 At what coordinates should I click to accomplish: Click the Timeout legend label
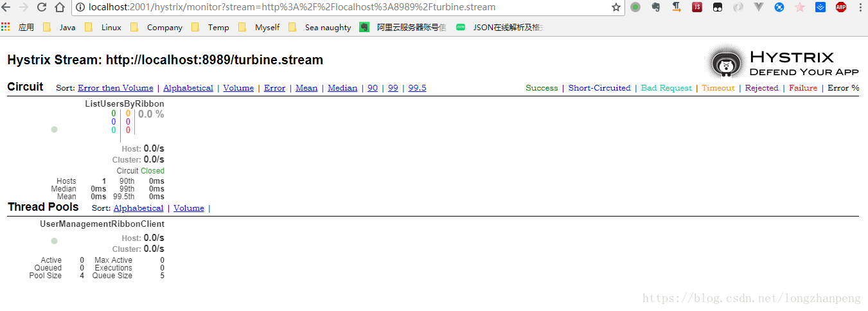(718, 88)
